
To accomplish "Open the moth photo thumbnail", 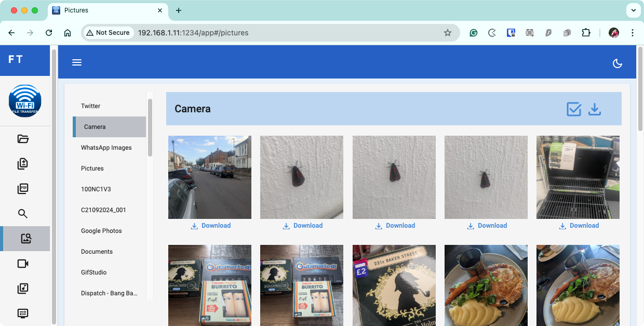I will tap(302, 177).
